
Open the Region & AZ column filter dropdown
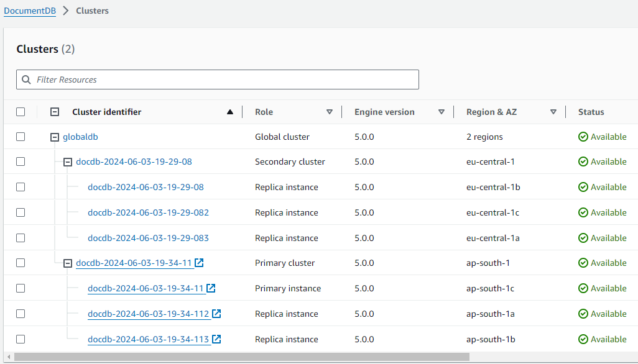pos(553,112)
